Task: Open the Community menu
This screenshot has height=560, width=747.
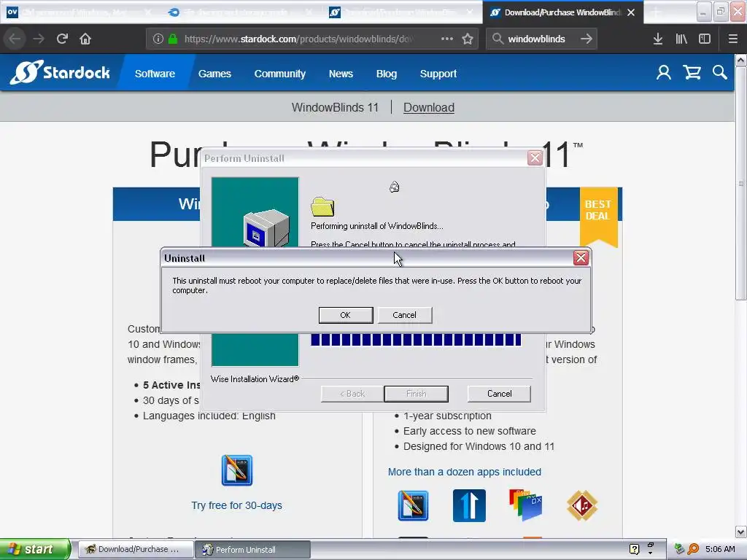Action: pyautogui.click(x=279, y=74)
